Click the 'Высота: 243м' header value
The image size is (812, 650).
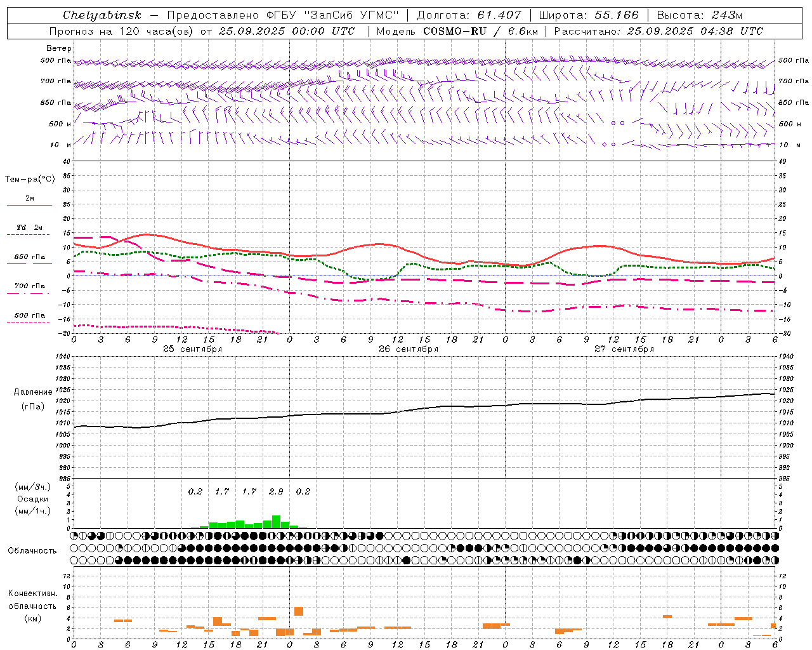click(700, 15)
